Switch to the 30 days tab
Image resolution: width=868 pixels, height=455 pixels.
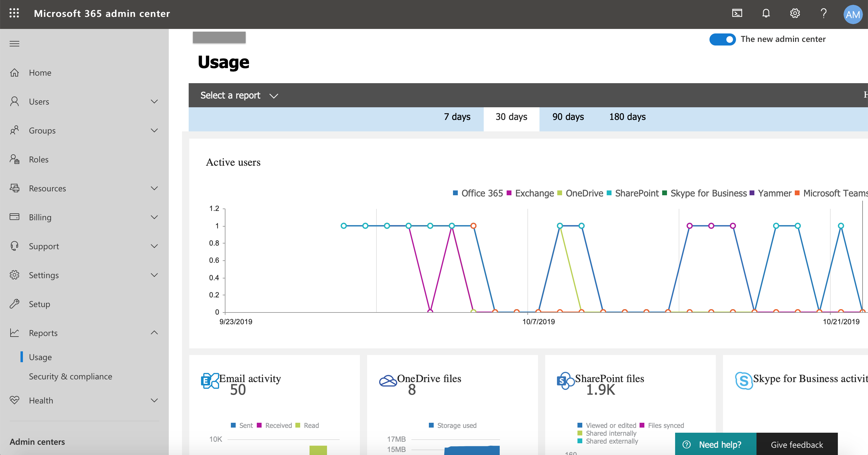511,119
